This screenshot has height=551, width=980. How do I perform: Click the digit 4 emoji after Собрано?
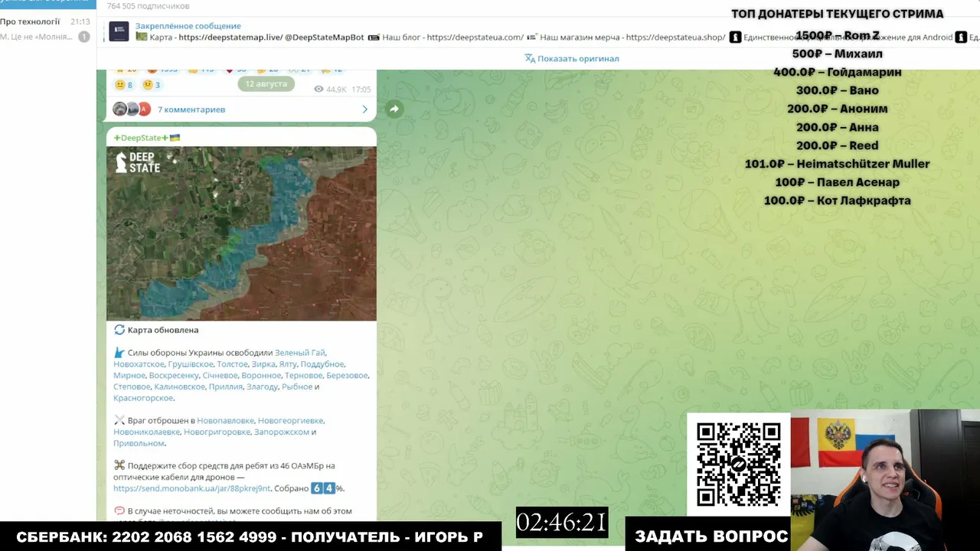pos(329,488)
